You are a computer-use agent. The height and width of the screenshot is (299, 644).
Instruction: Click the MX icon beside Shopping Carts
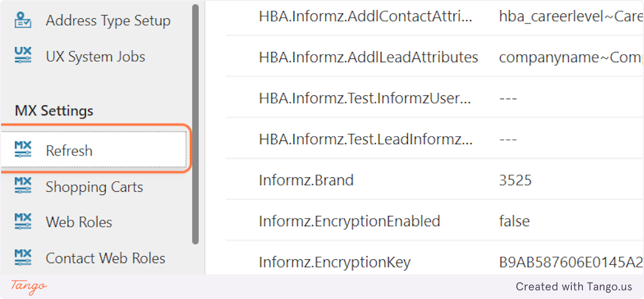[23, 186]
